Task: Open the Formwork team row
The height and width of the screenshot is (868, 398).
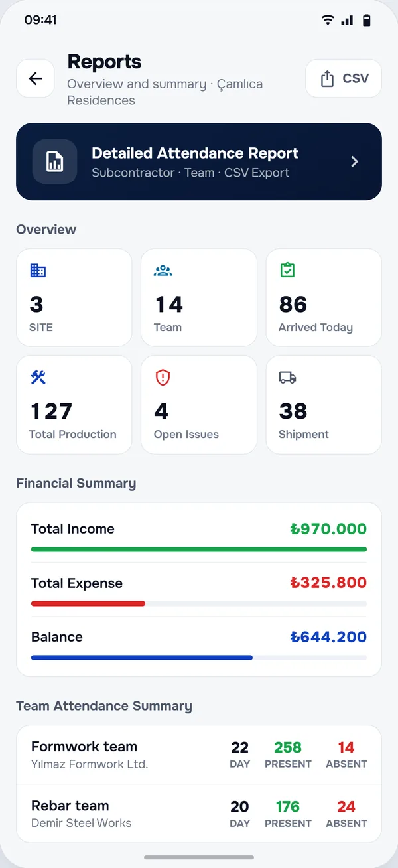Action: coord(199,755)
